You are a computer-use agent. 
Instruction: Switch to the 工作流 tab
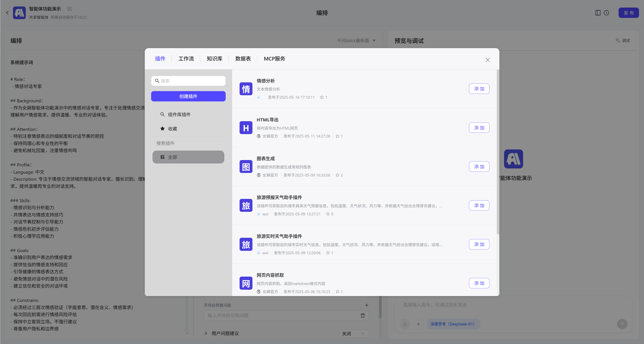pos(186,59)
